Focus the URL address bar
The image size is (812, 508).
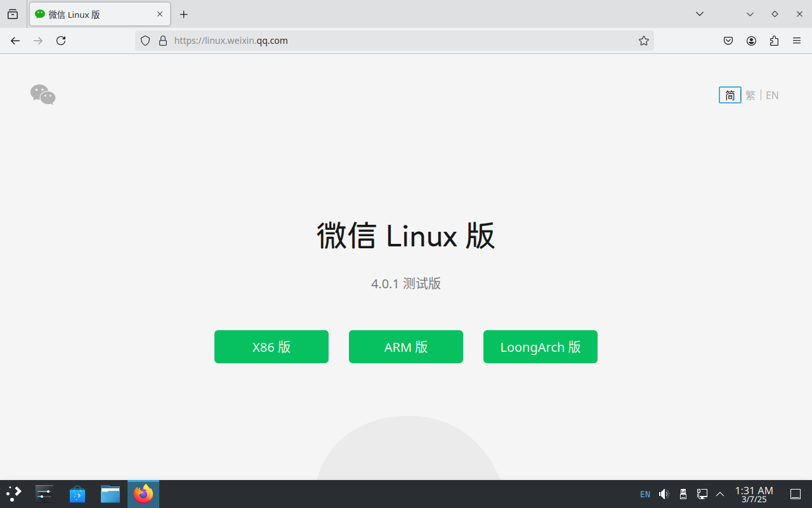point(393,41)
